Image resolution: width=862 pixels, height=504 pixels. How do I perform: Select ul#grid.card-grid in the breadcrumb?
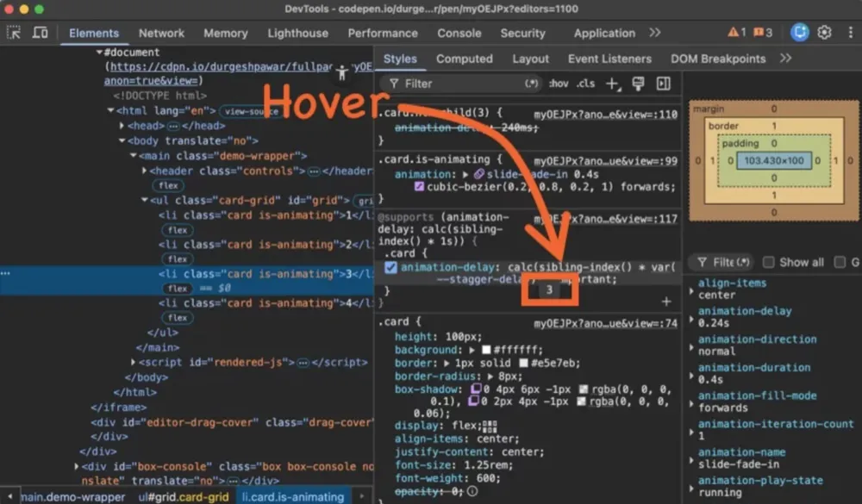pyautogui.click(x=183, y=497)
